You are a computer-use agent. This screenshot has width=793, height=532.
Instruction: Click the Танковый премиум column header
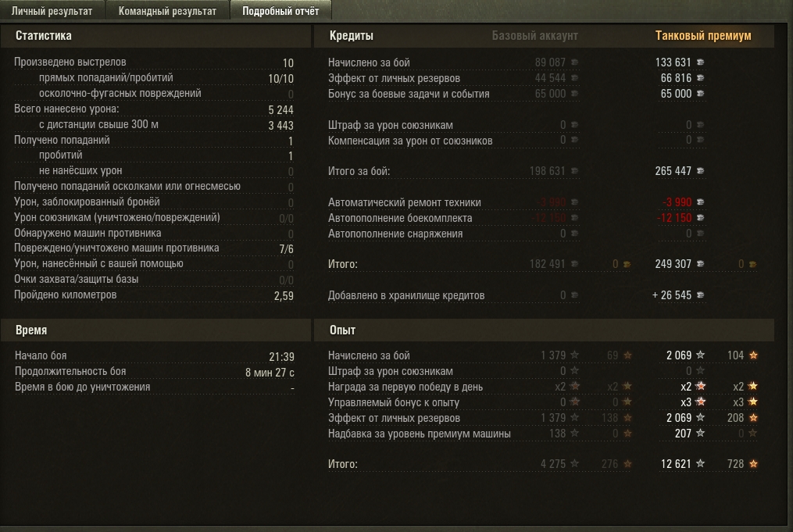702,36
